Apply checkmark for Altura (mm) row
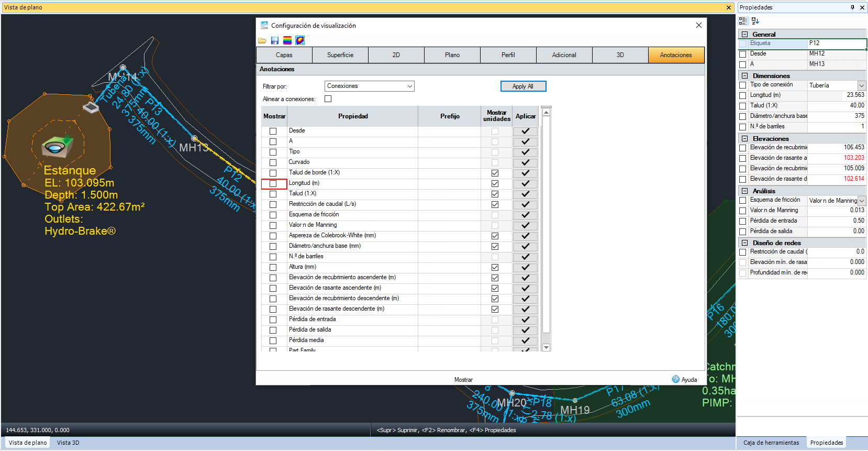 point(525,267)
